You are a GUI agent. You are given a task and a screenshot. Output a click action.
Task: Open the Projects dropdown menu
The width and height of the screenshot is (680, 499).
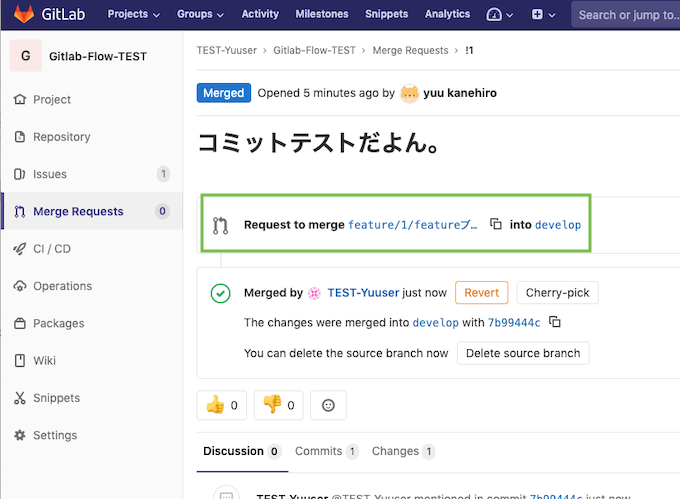click(x=134, y=14)
